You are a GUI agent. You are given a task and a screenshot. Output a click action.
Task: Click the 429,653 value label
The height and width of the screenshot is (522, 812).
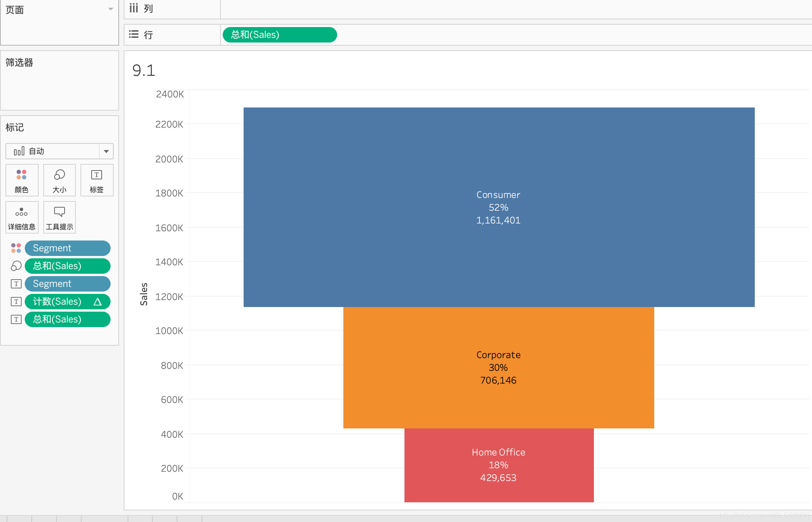click(x=498, y=478)
